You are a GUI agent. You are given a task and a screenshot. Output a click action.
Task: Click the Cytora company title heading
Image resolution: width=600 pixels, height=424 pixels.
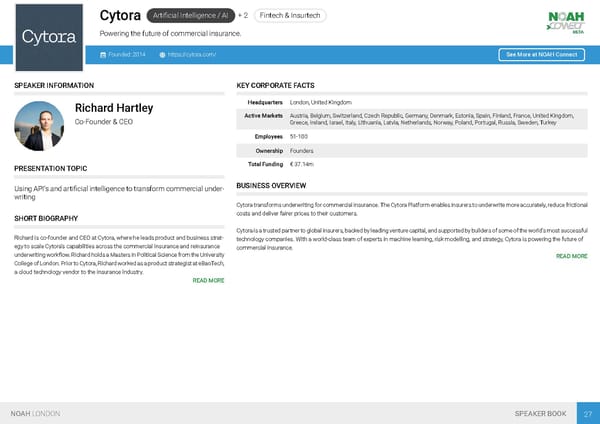[119, 15]
